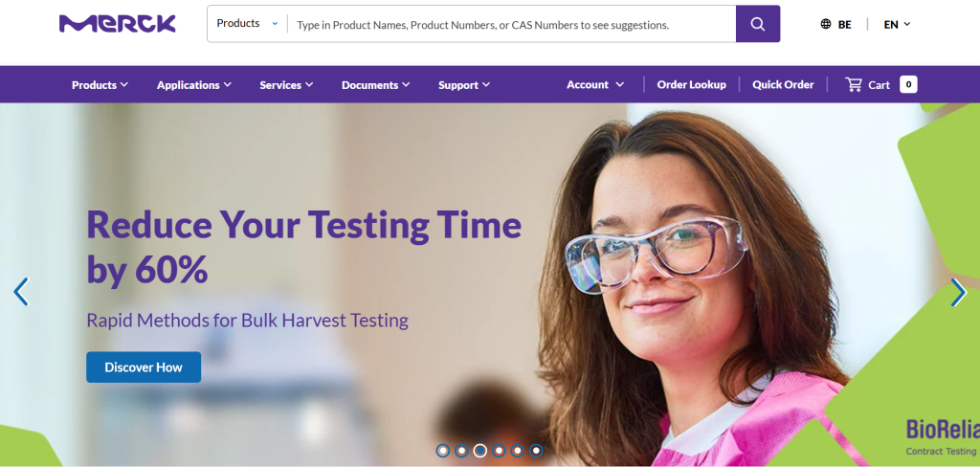Click the Discover How button
The height and width of the screenshot is (467, 980).
click(144, 367)
